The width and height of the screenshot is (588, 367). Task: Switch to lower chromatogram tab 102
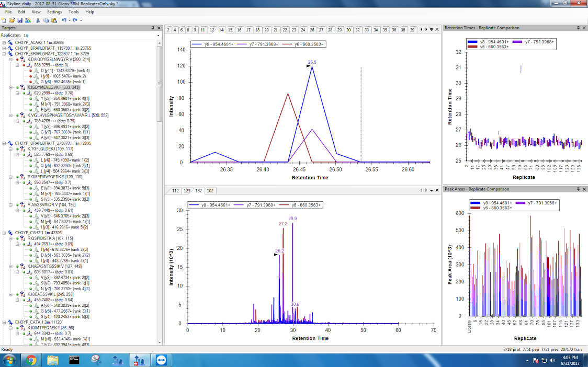[x=209, y=191]
